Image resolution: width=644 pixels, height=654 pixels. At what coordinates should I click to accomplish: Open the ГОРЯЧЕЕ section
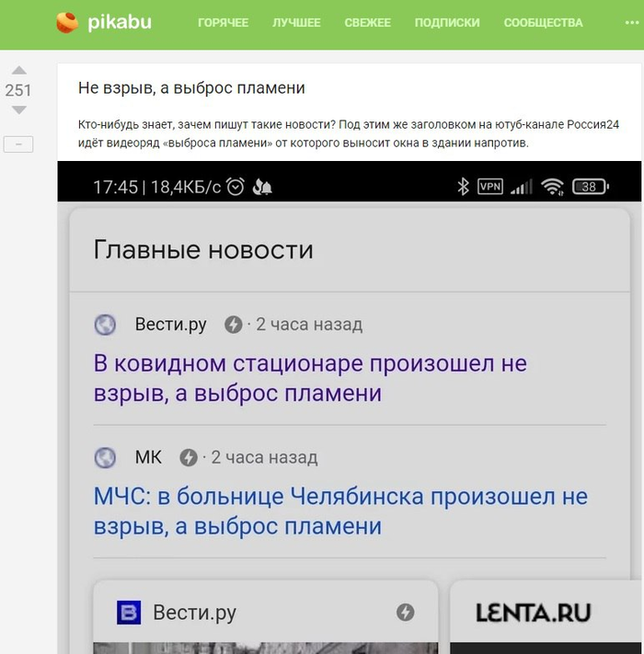coord(223,23)
